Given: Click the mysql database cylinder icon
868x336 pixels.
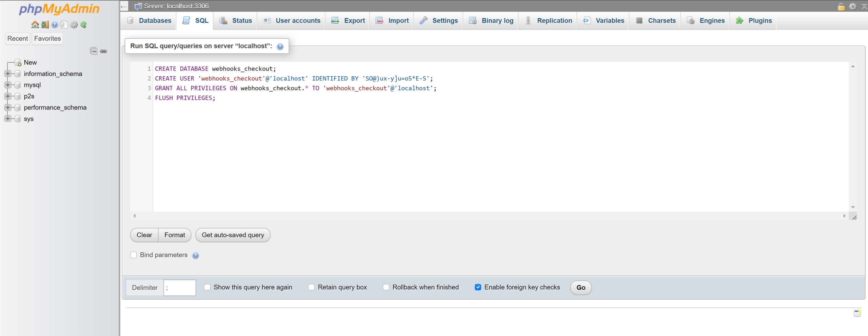Looking at the screenshot, I should 18,85.
